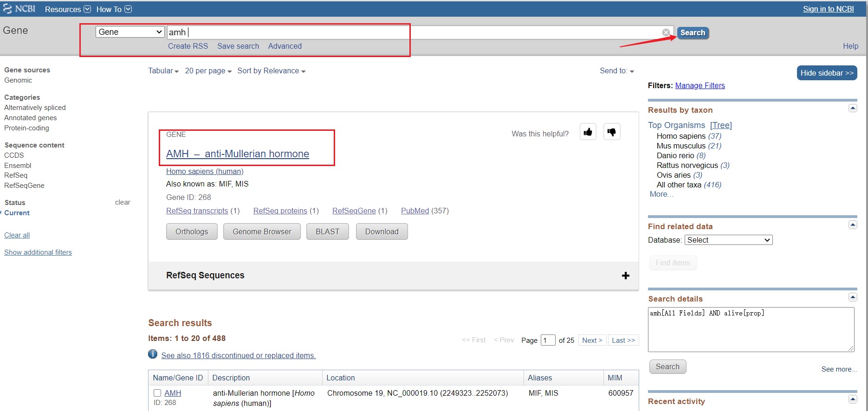The height and width of the screenshot is (411, 868).
Task: Apply Ensembl filter
Action: coord(18,165)
